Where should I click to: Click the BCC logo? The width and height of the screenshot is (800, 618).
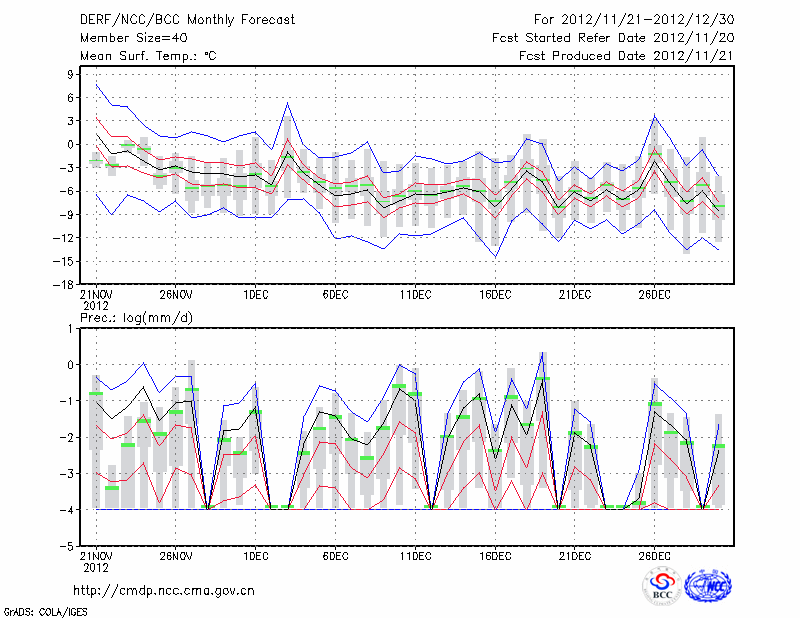pos(661,585)
